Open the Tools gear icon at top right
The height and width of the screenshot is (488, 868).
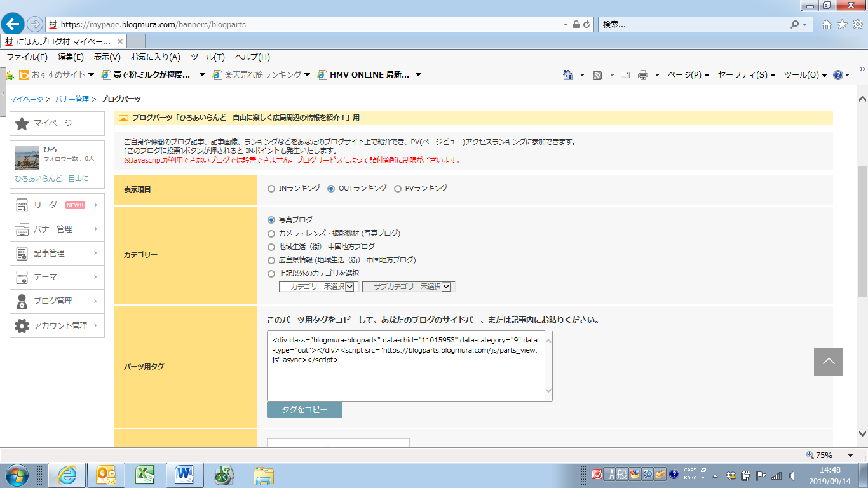[x=857, y=24]
